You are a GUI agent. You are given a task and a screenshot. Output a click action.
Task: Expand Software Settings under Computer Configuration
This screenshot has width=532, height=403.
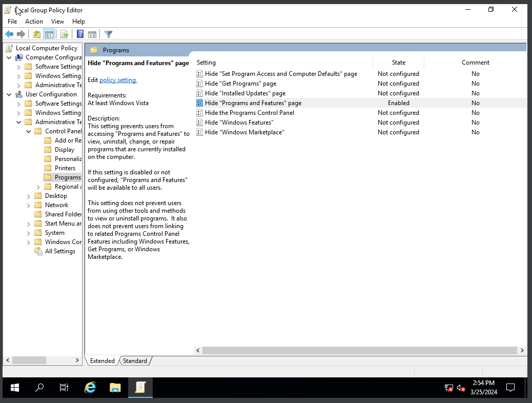pyautogui.click(x=18, y=67)
